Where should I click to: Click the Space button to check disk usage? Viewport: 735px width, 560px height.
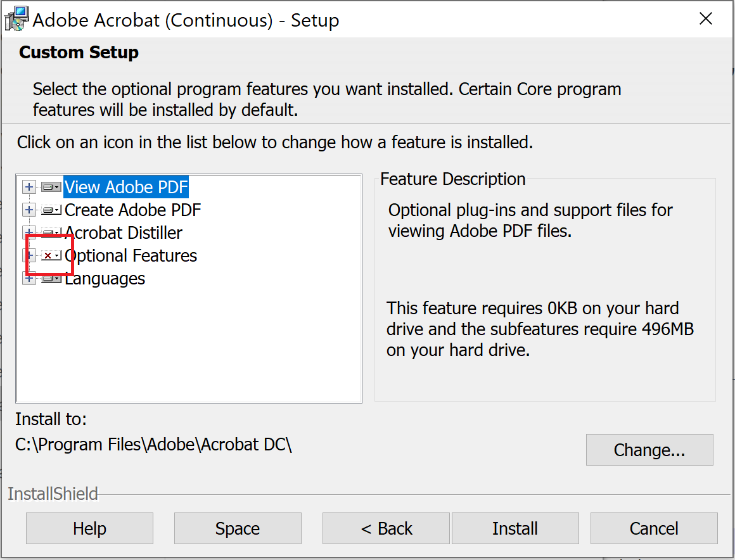(x=237, y=528)
